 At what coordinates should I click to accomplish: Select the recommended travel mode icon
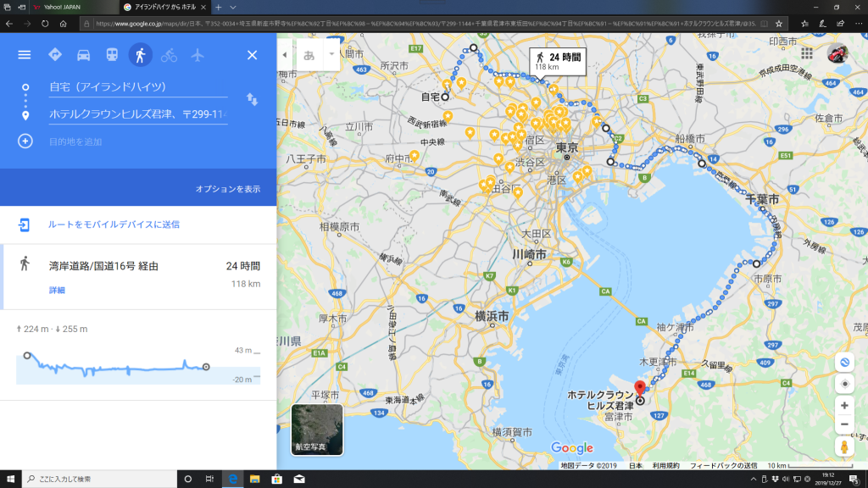pyautogui.click(x=55, y=55)
